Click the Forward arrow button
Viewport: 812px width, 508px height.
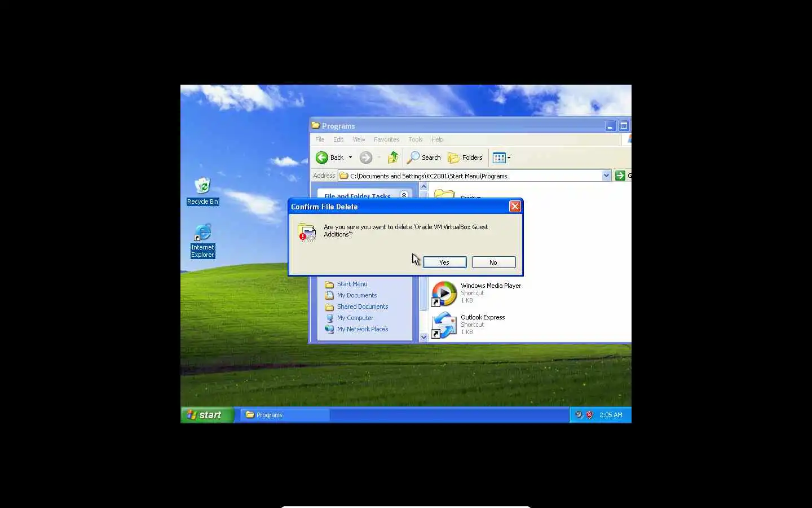tap(366, 157)
